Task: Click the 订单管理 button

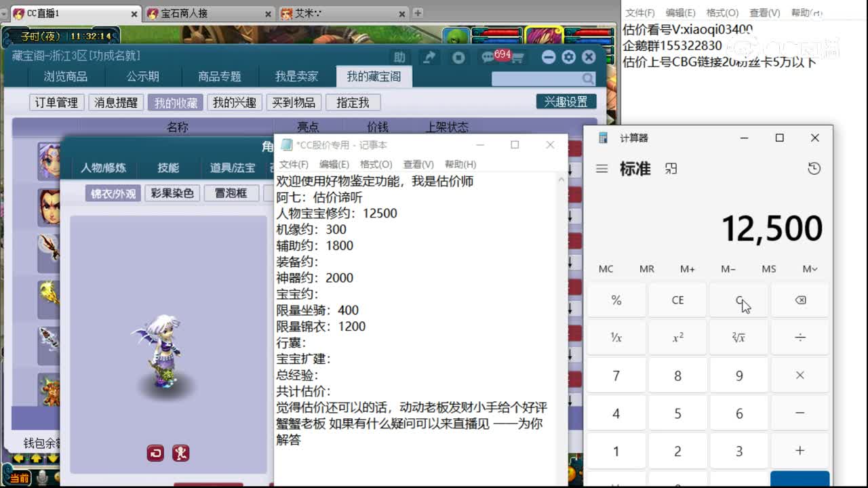Action: tap(56, 102)
